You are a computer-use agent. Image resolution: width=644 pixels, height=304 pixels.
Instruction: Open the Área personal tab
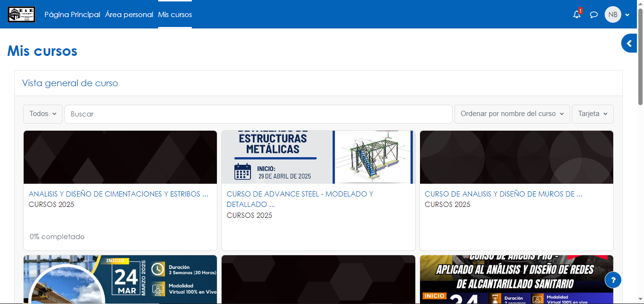click(x=129, y=15)
